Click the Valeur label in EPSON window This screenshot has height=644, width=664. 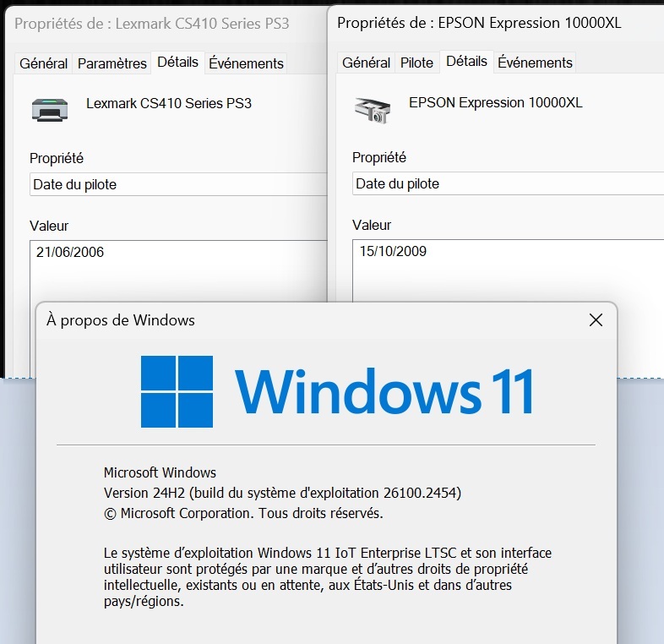pos(372,225)
